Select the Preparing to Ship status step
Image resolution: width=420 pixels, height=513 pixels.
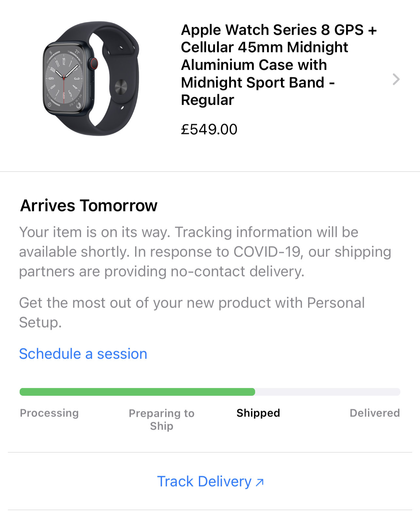162,419
